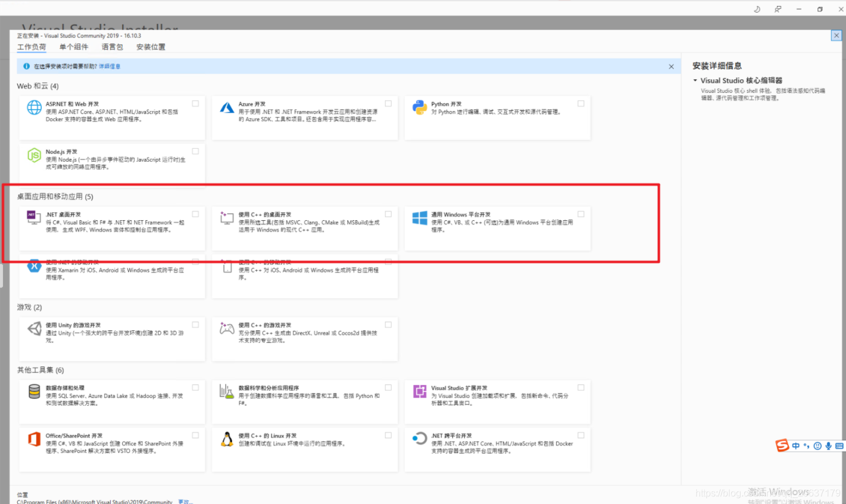Click the IME microphone voice input icon
846x504 pixels.
tap(828, 446)
